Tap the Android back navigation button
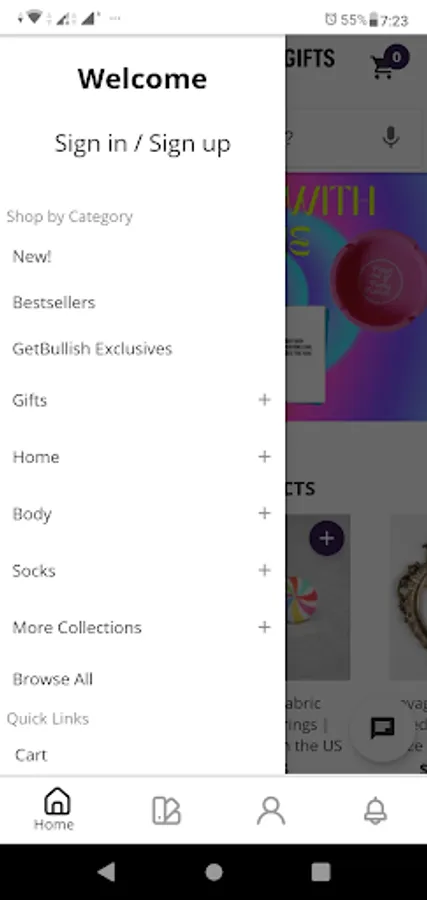This screenshot has height=900, width=427. [x=106, y=872]
